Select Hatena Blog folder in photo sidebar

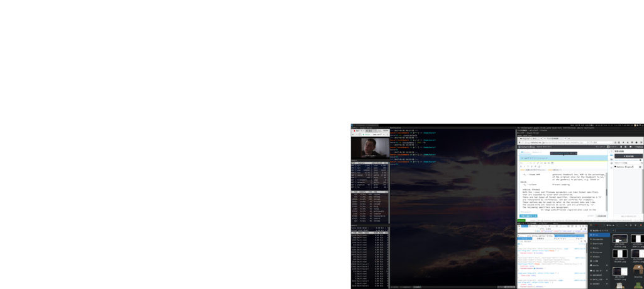(623, 166)
